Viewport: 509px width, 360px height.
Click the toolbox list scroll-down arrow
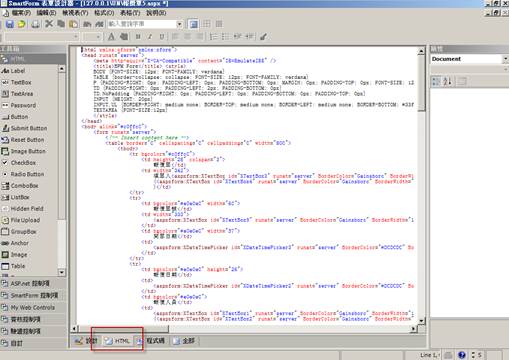tap(62, 272)
